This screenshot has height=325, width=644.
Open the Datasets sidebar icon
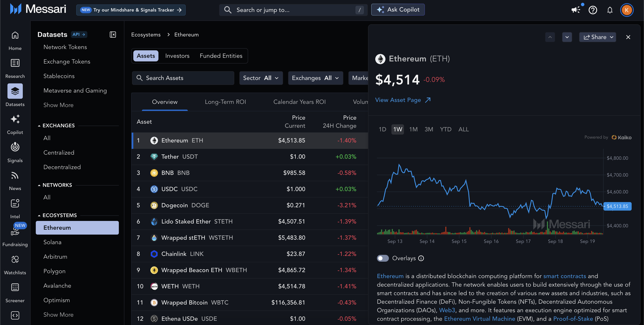tap(15, 91)
